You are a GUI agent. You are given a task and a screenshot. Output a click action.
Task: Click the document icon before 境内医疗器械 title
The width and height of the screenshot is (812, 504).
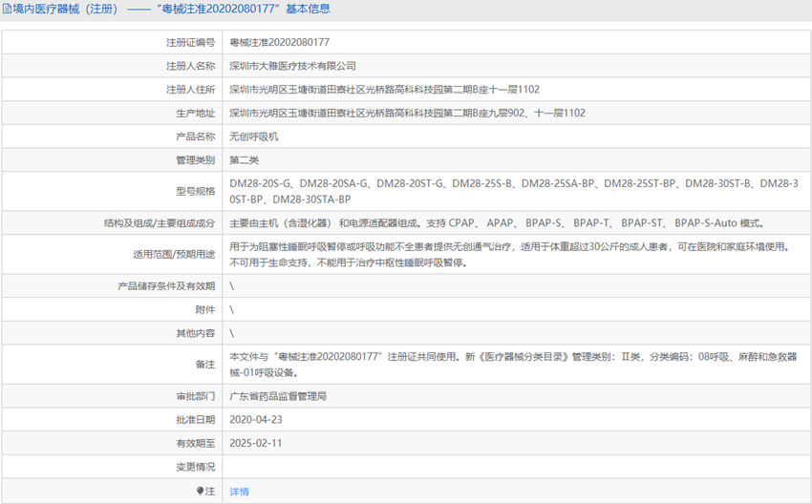7,9
